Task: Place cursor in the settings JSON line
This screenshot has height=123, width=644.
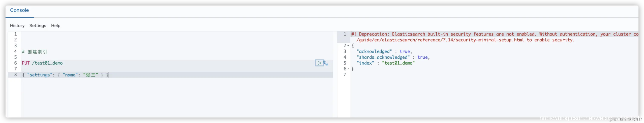Action: [x=177, y=75]
